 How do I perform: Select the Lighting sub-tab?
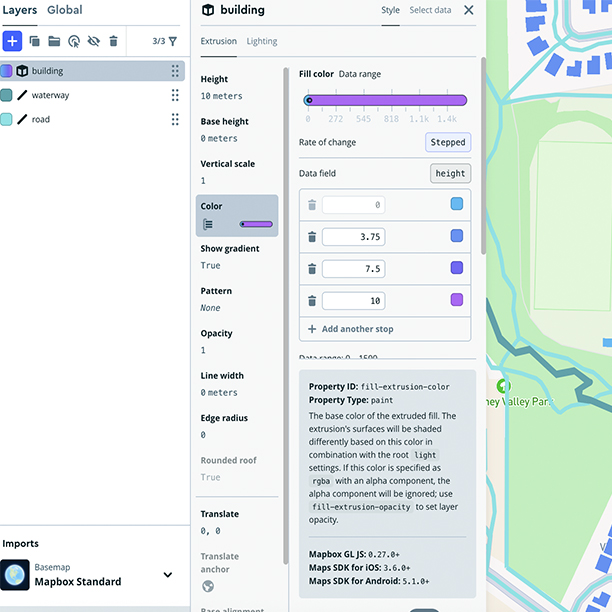tap(262, 41)
